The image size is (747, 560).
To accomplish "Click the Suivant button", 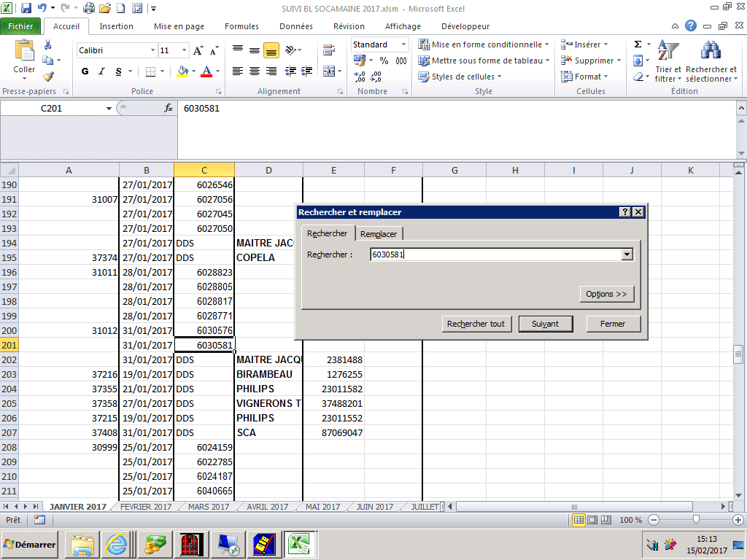I will (545, 324).
